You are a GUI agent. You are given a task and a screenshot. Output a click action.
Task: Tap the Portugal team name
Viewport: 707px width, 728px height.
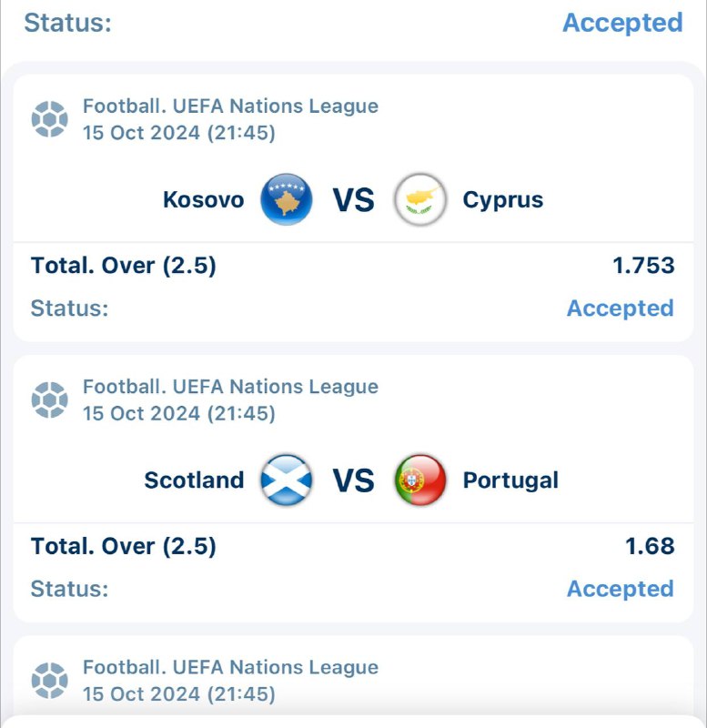510,480
